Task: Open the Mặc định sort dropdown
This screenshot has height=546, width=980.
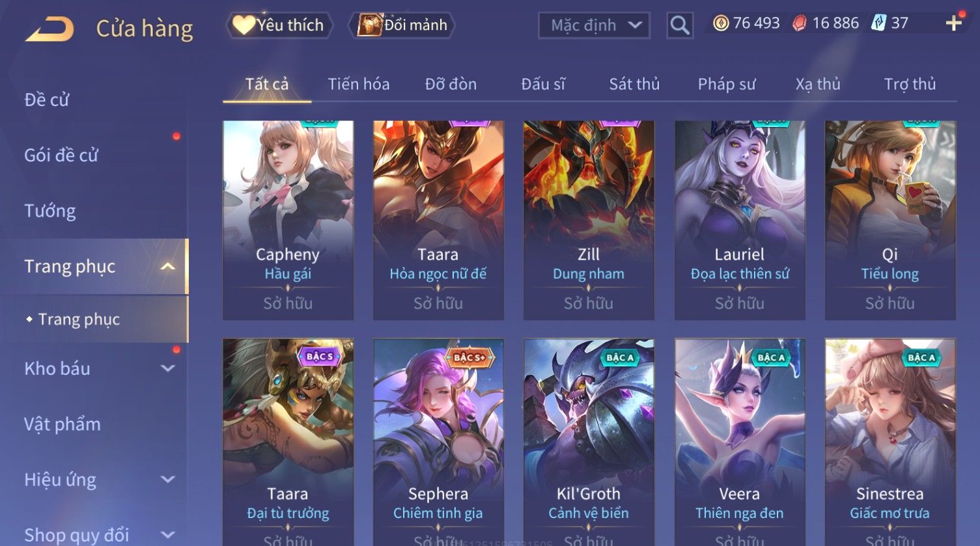Action: click(x=594, y=25)
